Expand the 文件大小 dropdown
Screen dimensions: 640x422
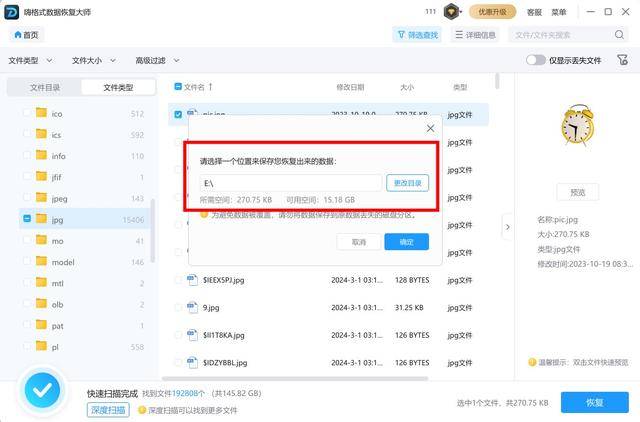tap(93, 60)
